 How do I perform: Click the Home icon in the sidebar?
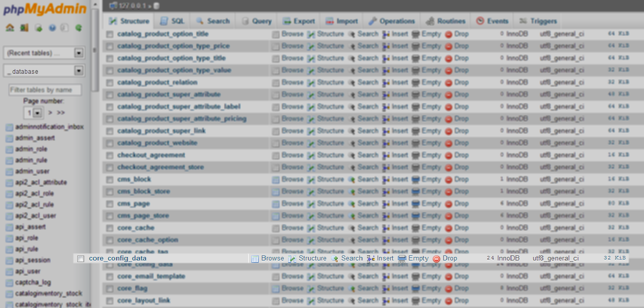coord(10,28)
